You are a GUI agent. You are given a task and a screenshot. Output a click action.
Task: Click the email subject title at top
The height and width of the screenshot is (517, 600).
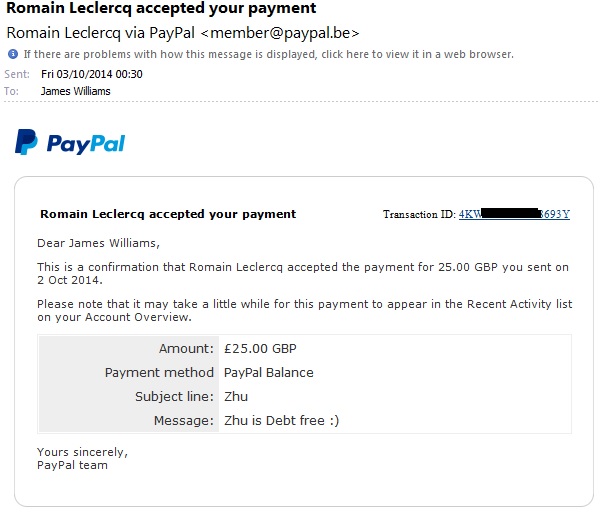pos(162,9)
